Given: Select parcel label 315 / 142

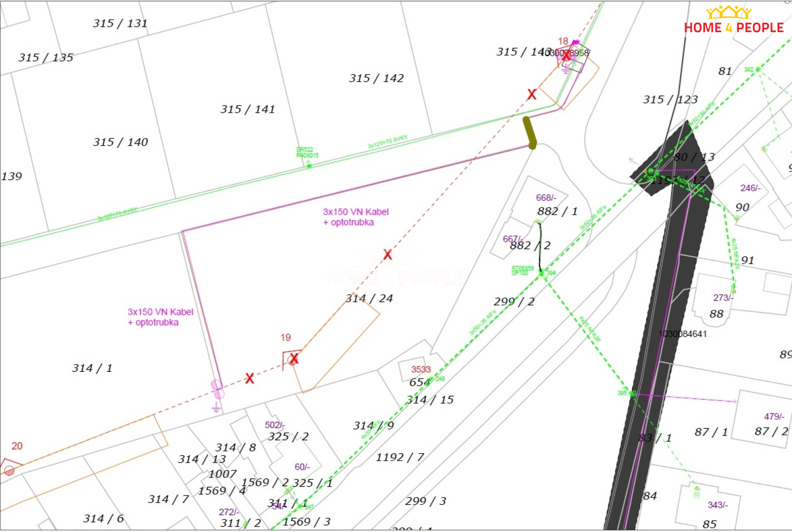Looking at the screenshot, I should pyautogui.click(x=376, y=78).
